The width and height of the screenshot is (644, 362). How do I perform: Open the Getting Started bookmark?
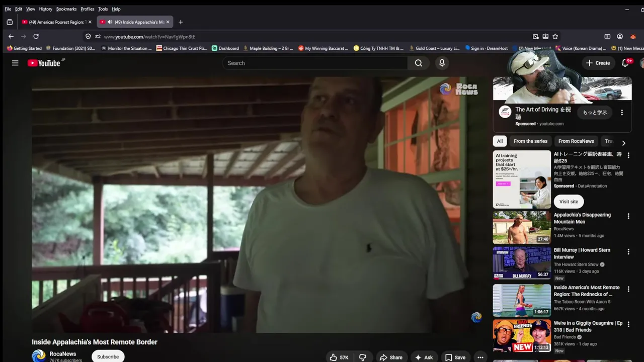click(x=24, y=48)
